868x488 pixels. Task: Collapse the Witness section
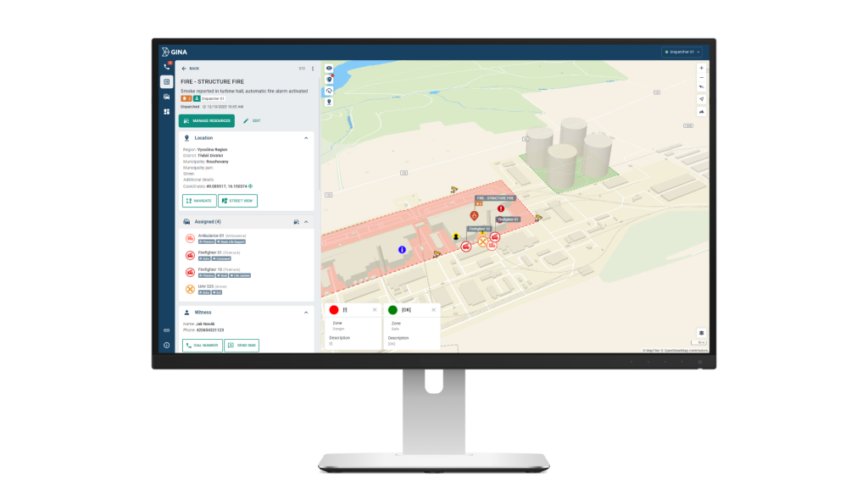305,312
